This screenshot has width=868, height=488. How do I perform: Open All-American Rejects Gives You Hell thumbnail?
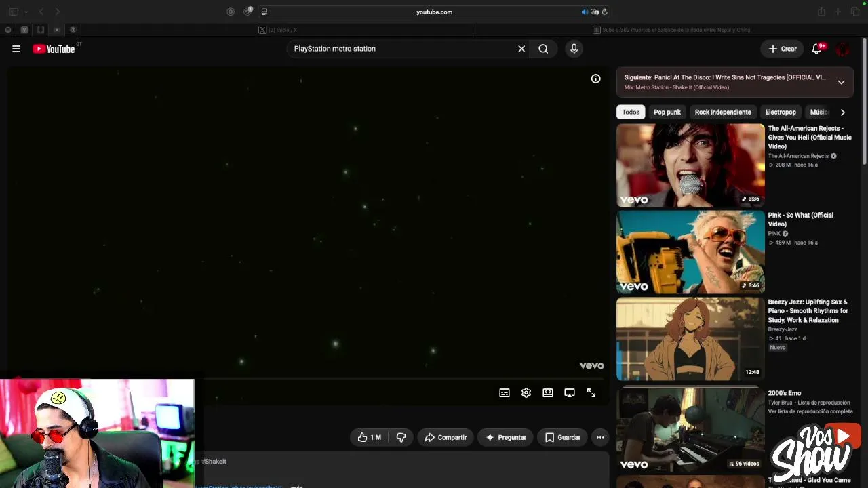click(x=690, y=165)
